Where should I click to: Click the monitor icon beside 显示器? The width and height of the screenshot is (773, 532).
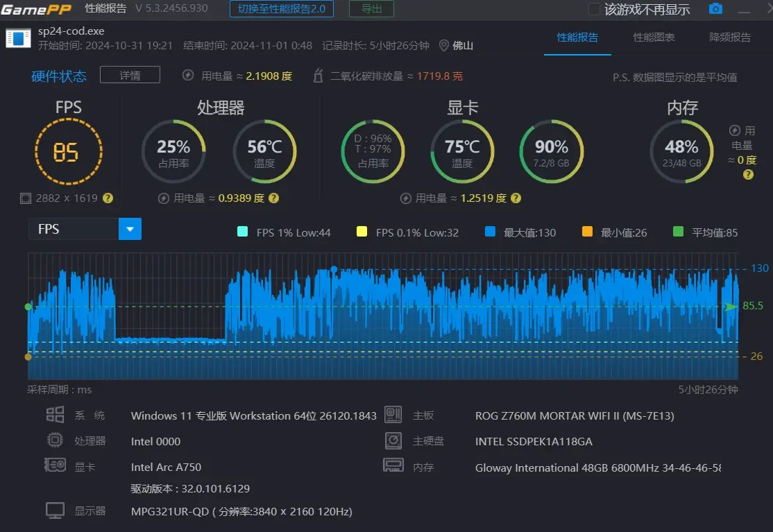tap(55, 510)
